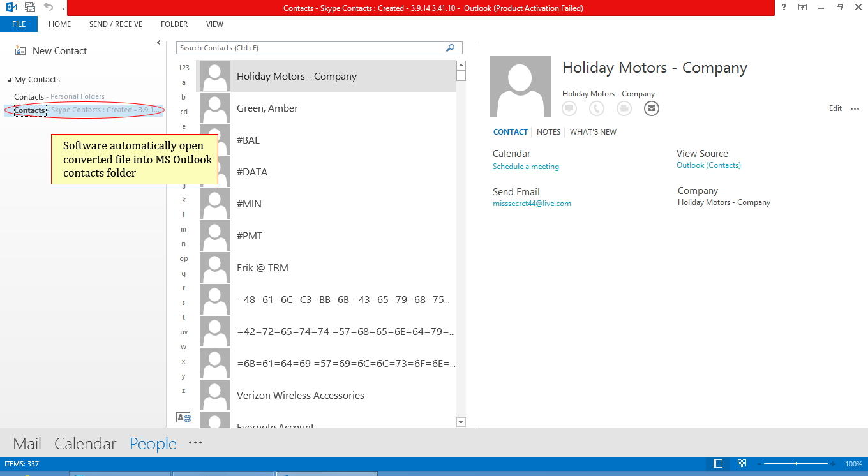868x476 pixels.
Task: Select Verizon Wireless Accessories contact
Action: 325,395
